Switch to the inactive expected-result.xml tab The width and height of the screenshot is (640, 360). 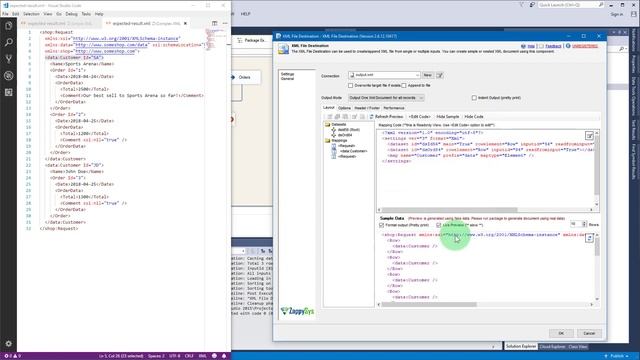point(59,23)
